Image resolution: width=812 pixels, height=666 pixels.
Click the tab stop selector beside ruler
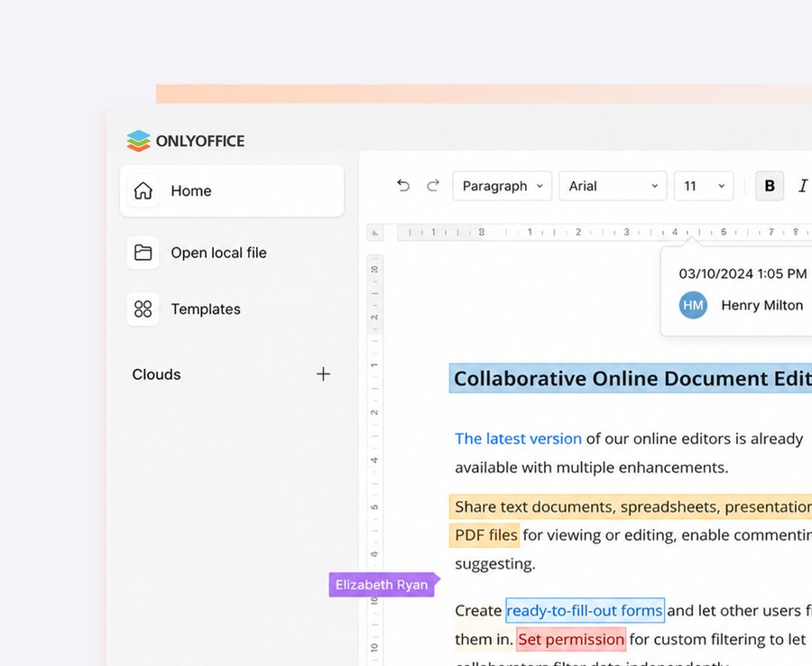point(375,233)
